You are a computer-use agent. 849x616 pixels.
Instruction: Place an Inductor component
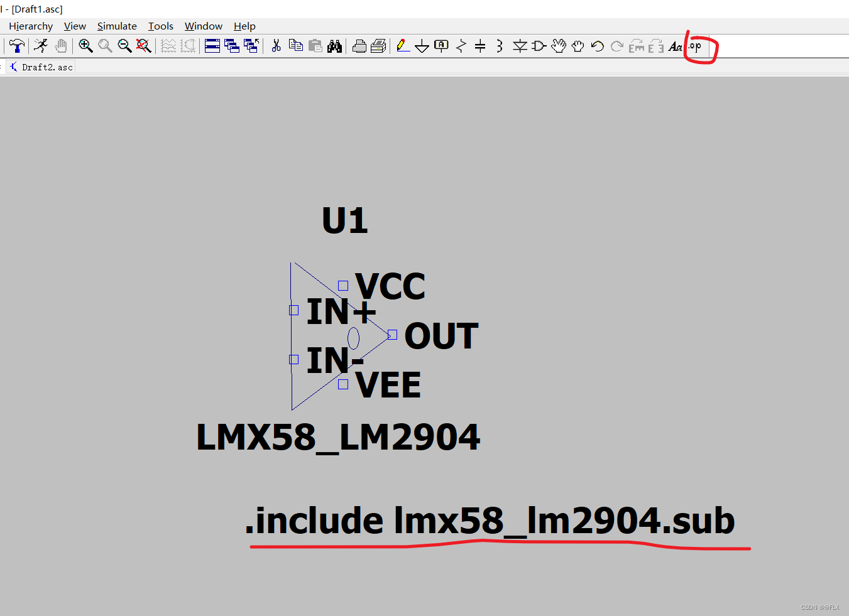click(500, 46)
